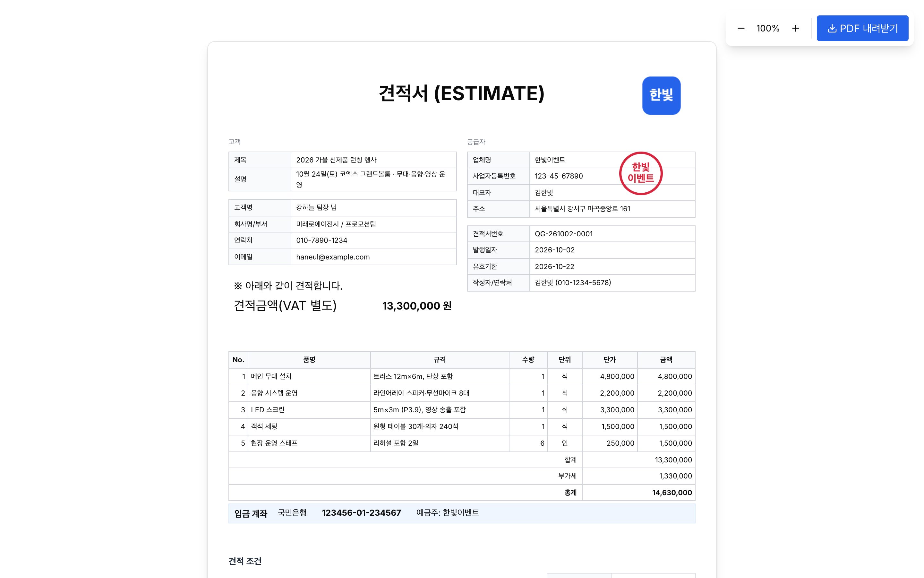Click VAT amount 1,330,000
The image size is (924, 578).
(675, 476)
